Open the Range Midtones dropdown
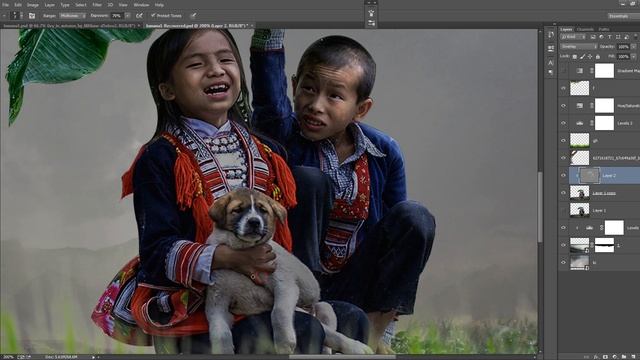The image size is (640, 360). [72, 16]
